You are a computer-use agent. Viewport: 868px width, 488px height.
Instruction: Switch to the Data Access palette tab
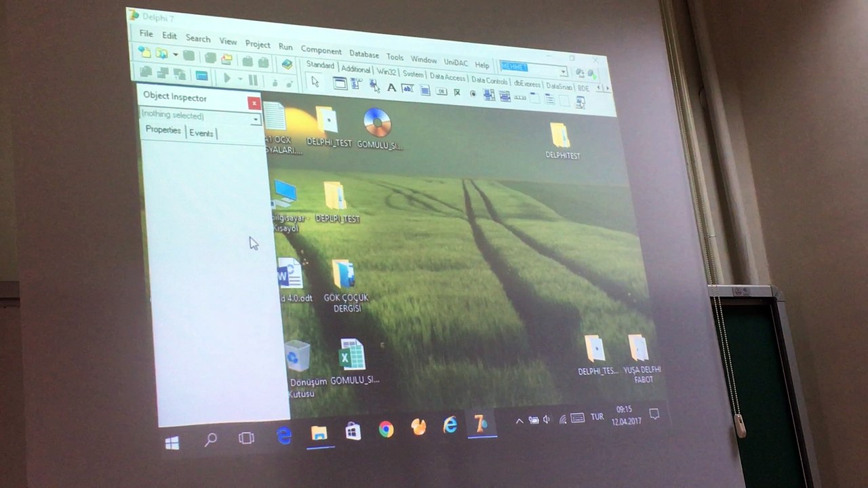point(447,77)
